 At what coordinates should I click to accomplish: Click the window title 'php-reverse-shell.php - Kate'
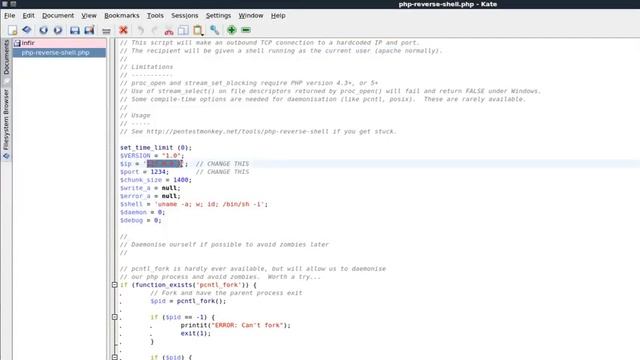click(x=447, y=4)
